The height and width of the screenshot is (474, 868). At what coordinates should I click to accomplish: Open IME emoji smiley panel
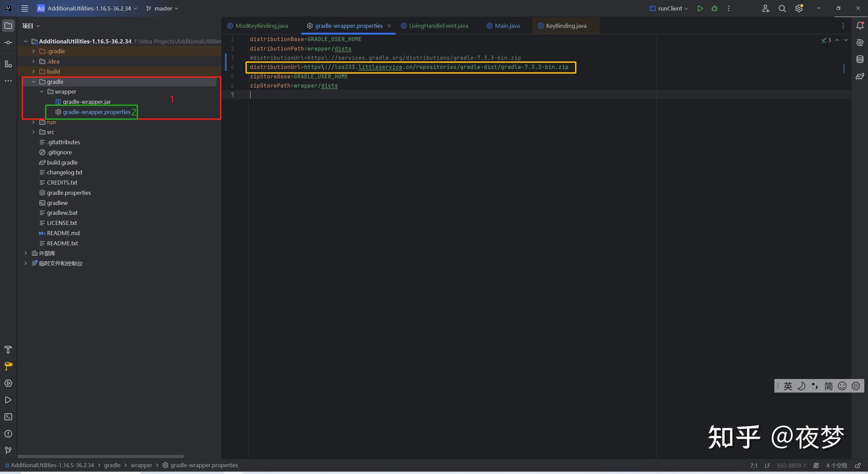click(842, 386)
